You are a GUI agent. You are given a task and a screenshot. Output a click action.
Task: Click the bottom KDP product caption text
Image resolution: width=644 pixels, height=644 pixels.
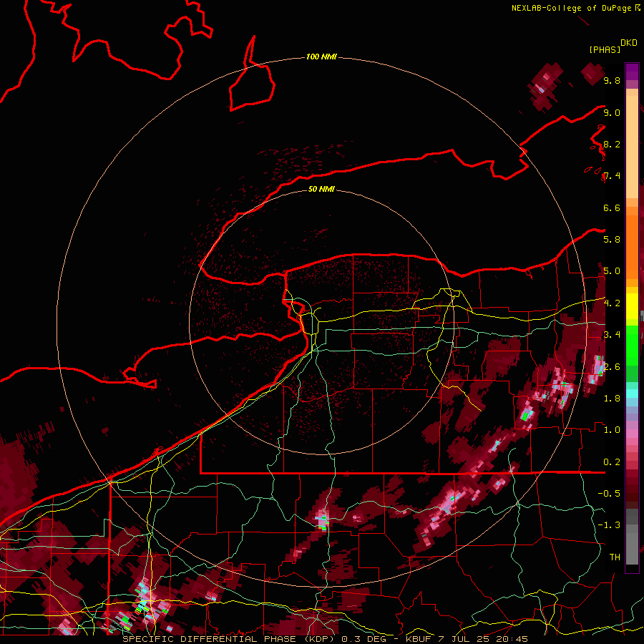tap(326, 639)
